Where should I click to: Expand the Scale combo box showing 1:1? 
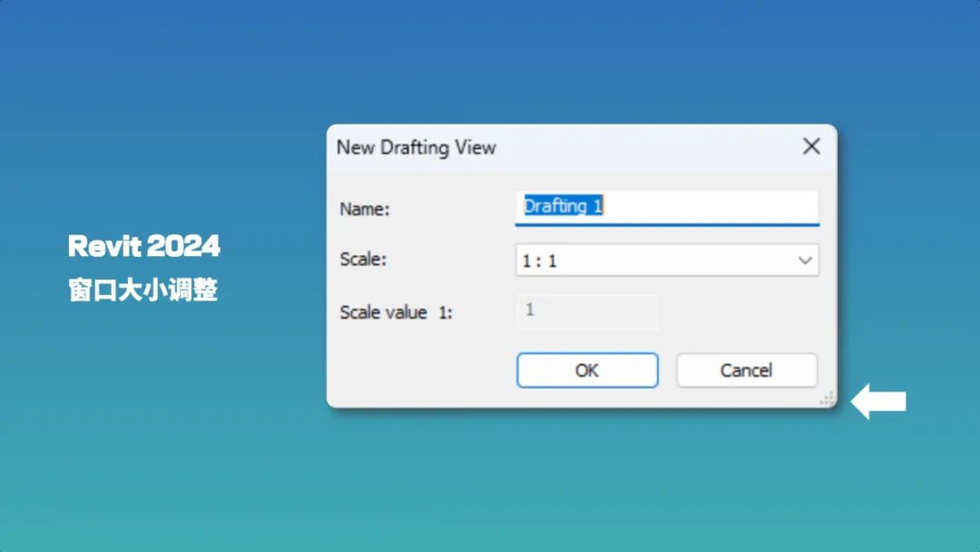pyautogui.click(x=668, y=261)
